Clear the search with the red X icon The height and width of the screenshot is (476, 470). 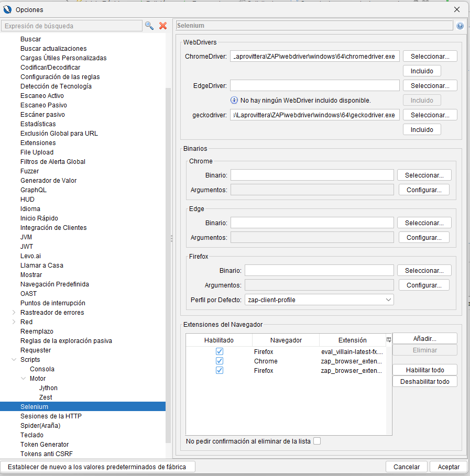(163, 26)
